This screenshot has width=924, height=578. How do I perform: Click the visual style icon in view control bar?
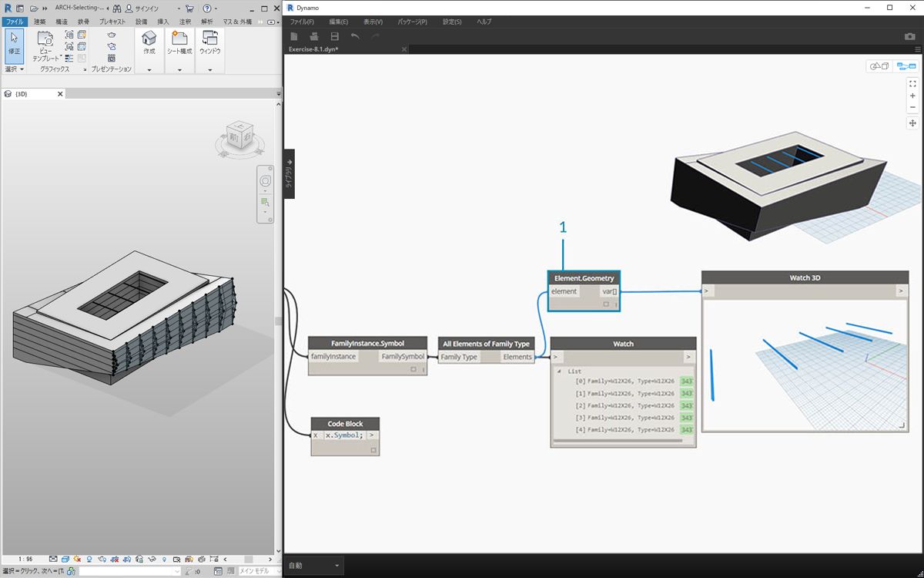click(x=65, y=559)
